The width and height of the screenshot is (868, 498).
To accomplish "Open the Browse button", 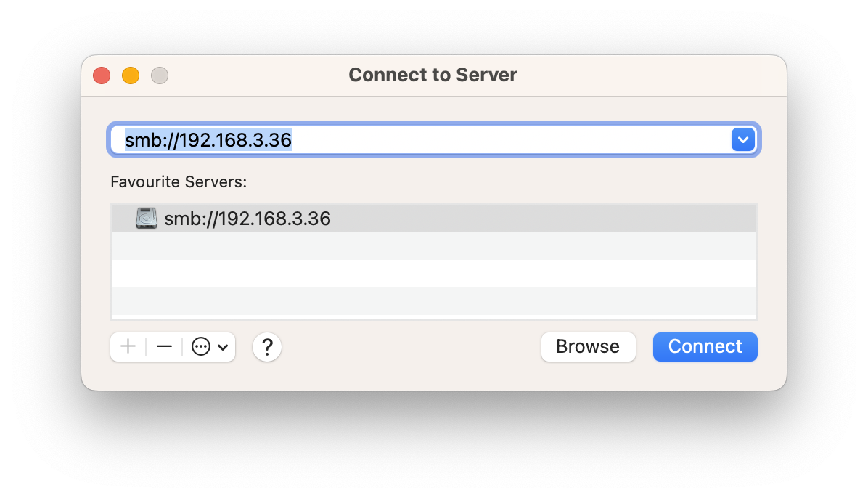I will 588,347.
